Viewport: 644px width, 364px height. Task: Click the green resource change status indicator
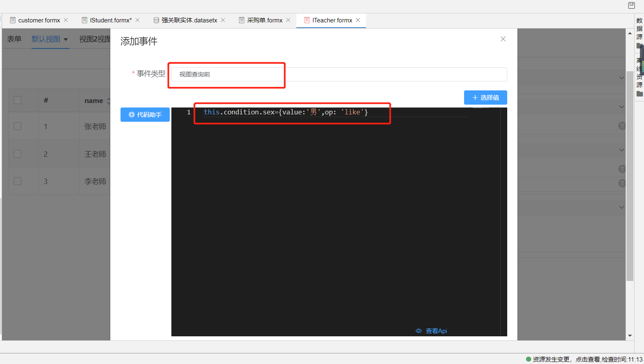(528, 359)
